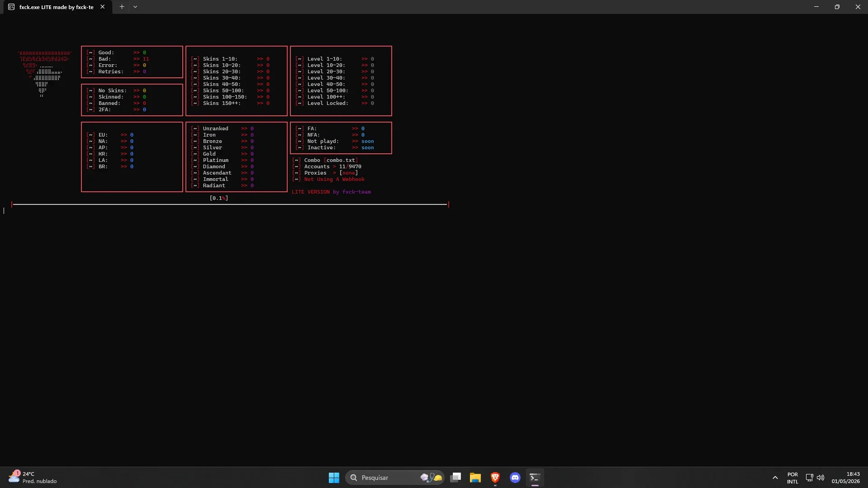
Task: Focus the Terminal app taskbar icon
Action: [x=535, y=478]
